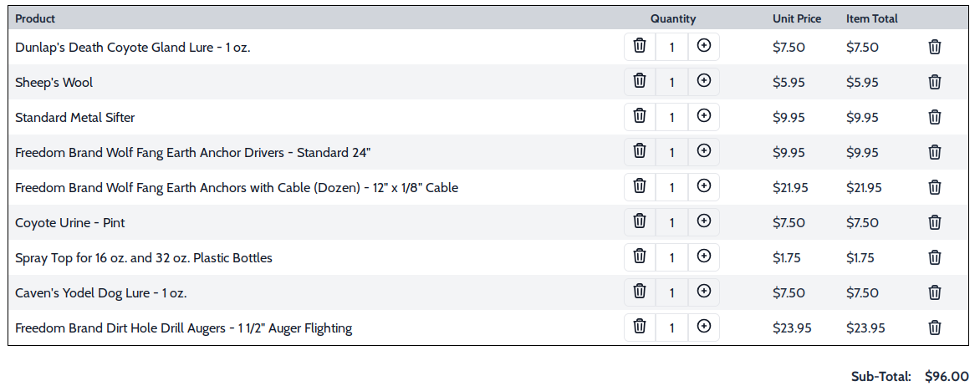Image resolution: width=980 pixels, height=391 pixels.
Task: Increase quantity of Coyote Urine - Pint
Action: point(704,221)
